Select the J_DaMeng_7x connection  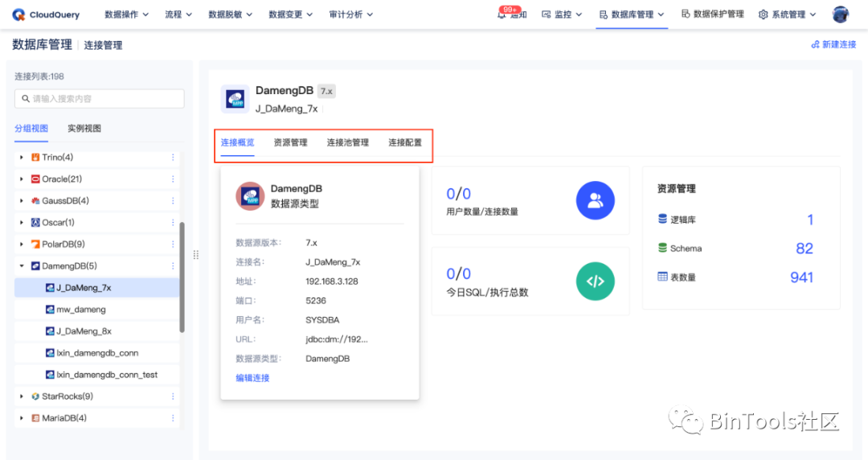[x=97, y=288]
